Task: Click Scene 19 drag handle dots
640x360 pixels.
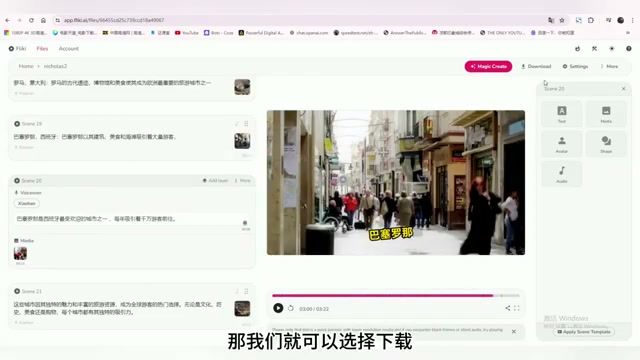Action: point(246,124)
